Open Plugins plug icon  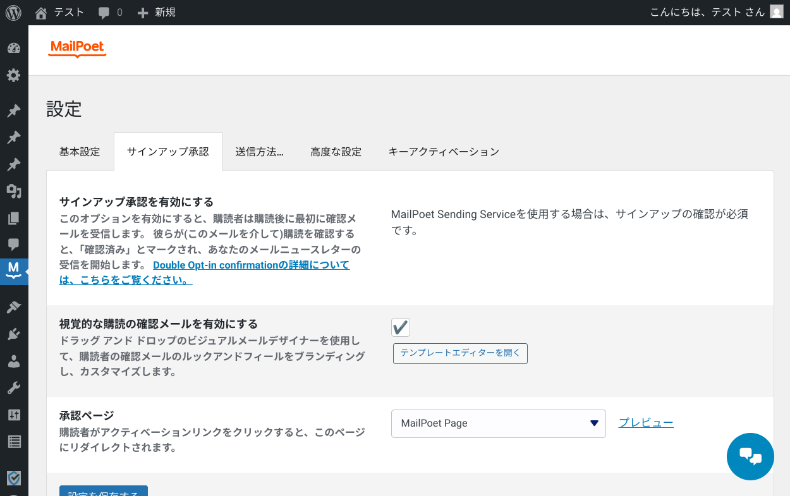[14, 334]
